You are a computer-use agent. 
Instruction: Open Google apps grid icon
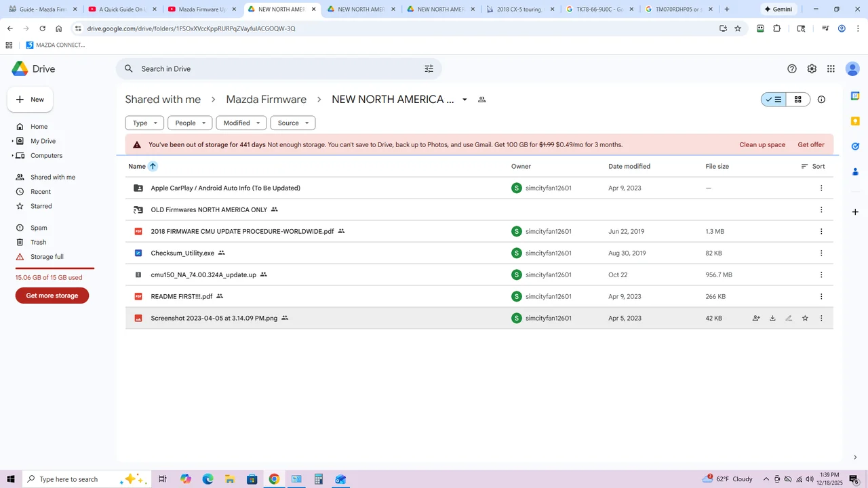831,68
